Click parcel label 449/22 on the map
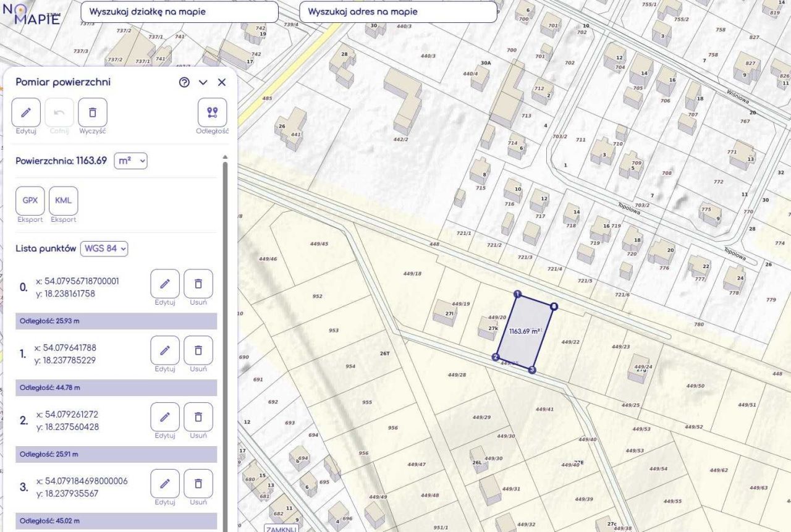This screenshot has height=532, width=791. tap(570, 342)
